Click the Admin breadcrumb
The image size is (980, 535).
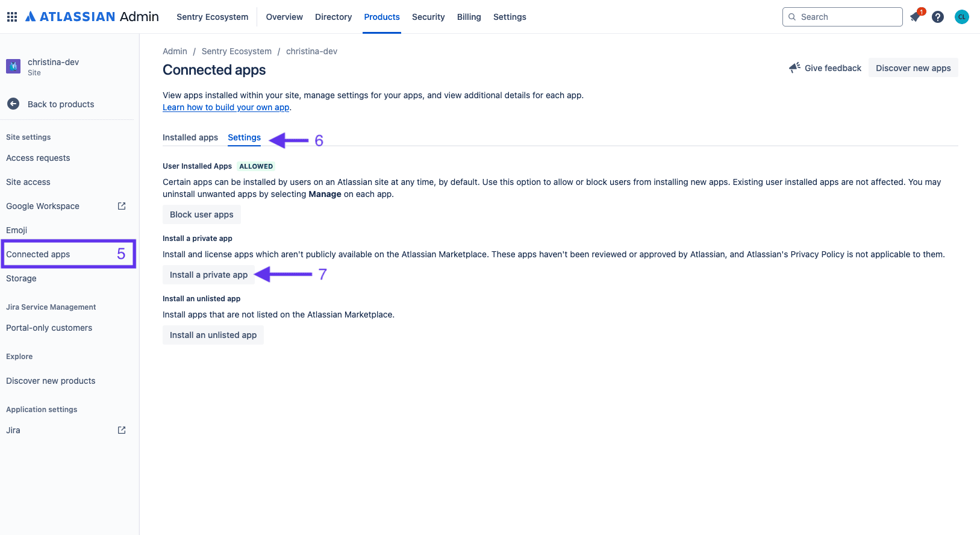[x=175, y=51]
